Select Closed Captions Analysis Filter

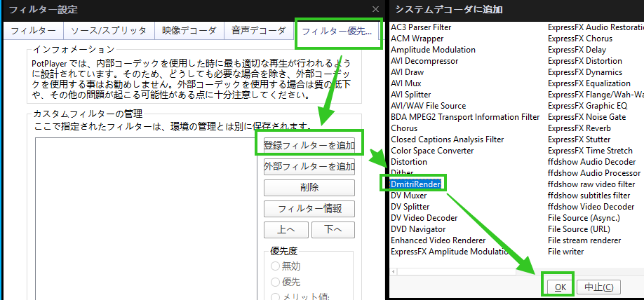click(x=448, y=139)
